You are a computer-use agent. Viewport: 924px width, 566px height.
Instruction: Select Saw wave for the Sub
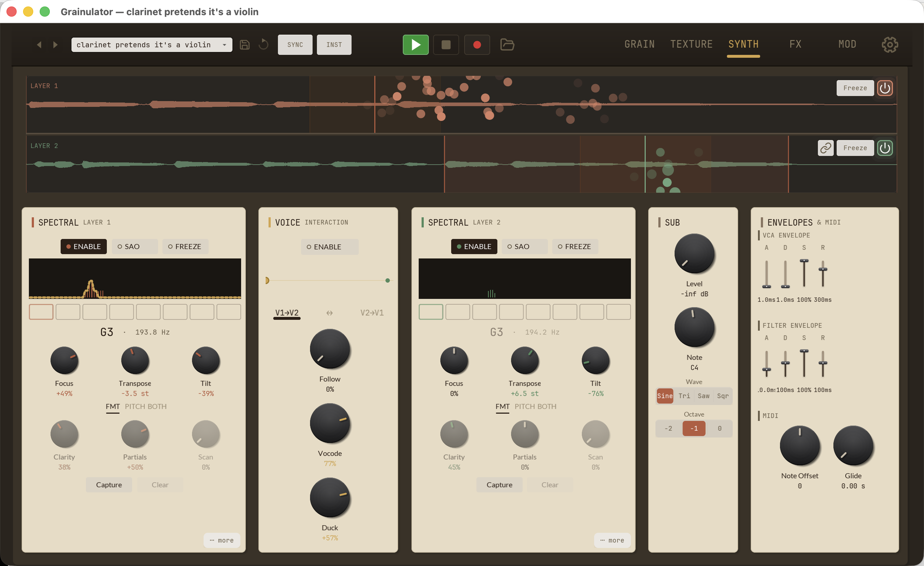coord(703,396)
